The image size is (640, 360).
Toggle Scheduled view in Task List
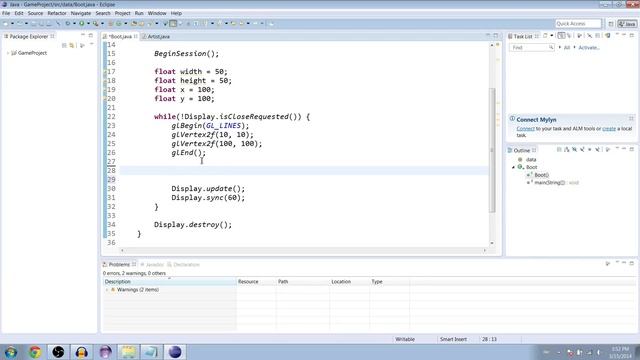(x=569, y=36)
